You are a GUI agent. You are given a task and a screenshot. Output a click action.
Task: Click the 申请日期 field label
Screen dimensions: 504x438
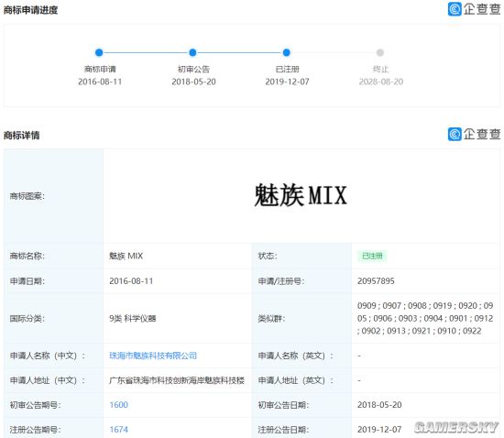27,281
